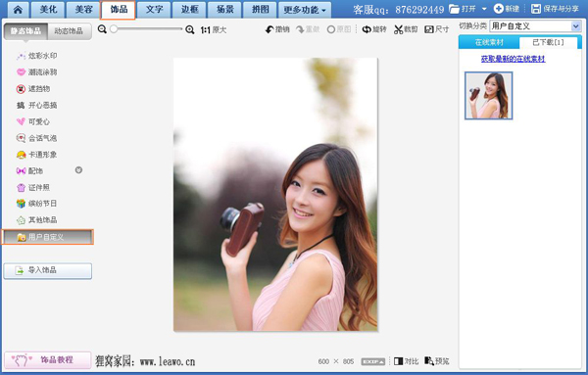Image resolution: width=588 pixels, height=375 pixels.
Task: Select 其他饰品 category
Action: tap(37, 220)
